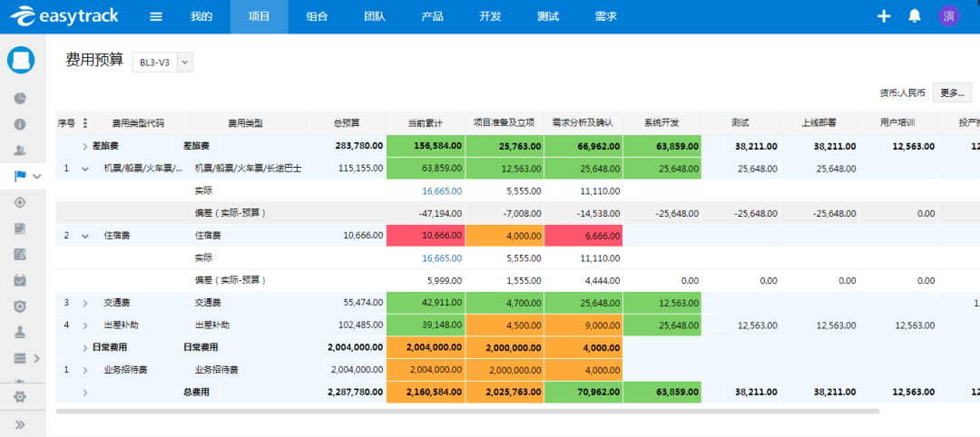This screenshot has height=437, width=980.
Task: Open the edit note sidebar icon
Action: 20,254
